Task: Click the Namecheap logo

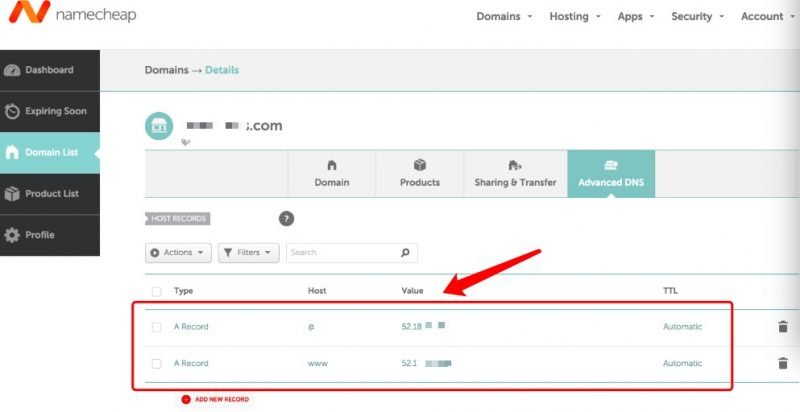Action: [68, 16]
